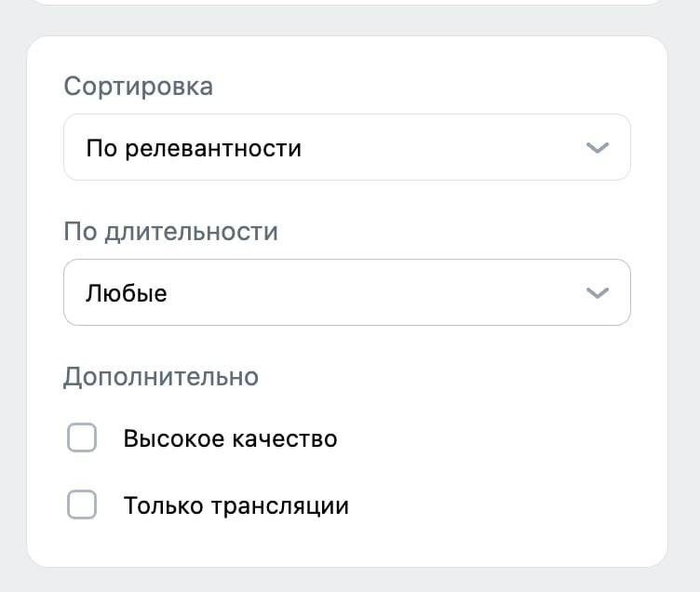
Task: Click the white card edge above the filter panel
Action: pyautogui.click(x=346, y=2)
